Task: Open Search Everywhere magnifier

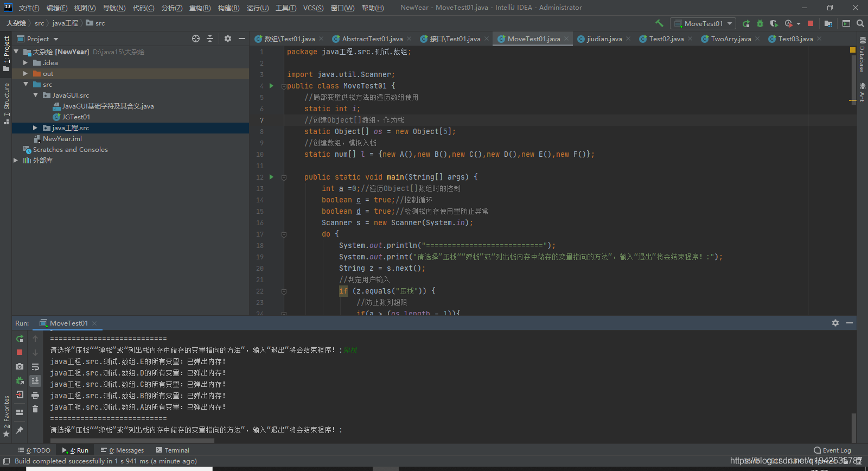Action: tap(860, 23)
